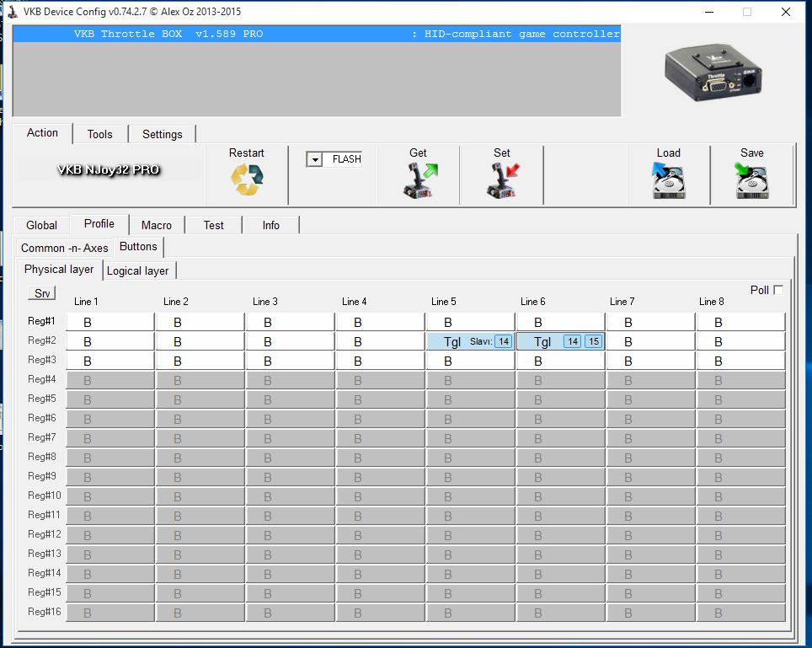Click Reg#3 Line 6 button cell

point(560,361)
